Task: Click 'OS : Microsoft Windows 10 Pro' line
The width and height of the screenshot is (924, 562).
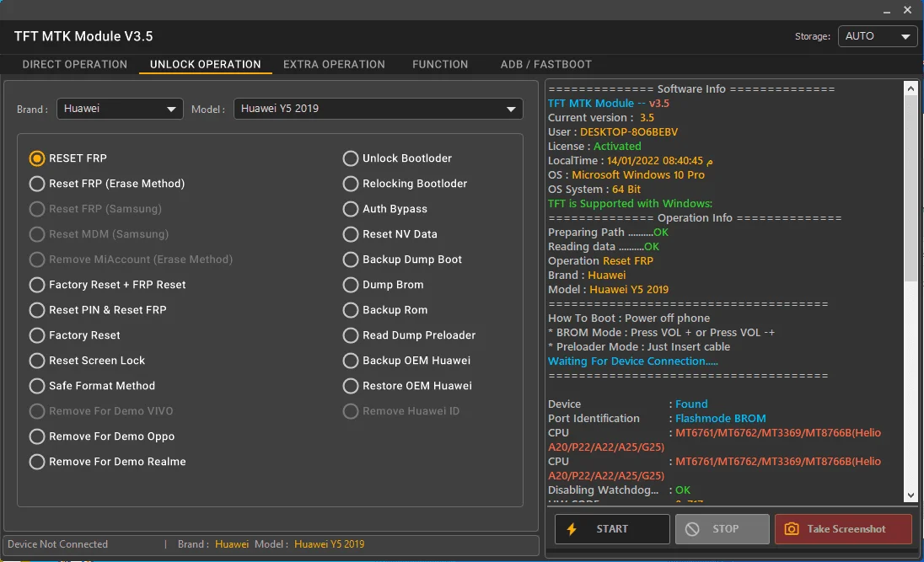Action: click(626, 175)
